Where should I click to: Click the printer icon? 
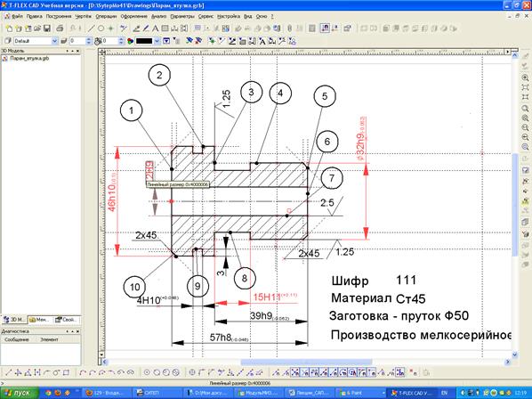(60, 28)
